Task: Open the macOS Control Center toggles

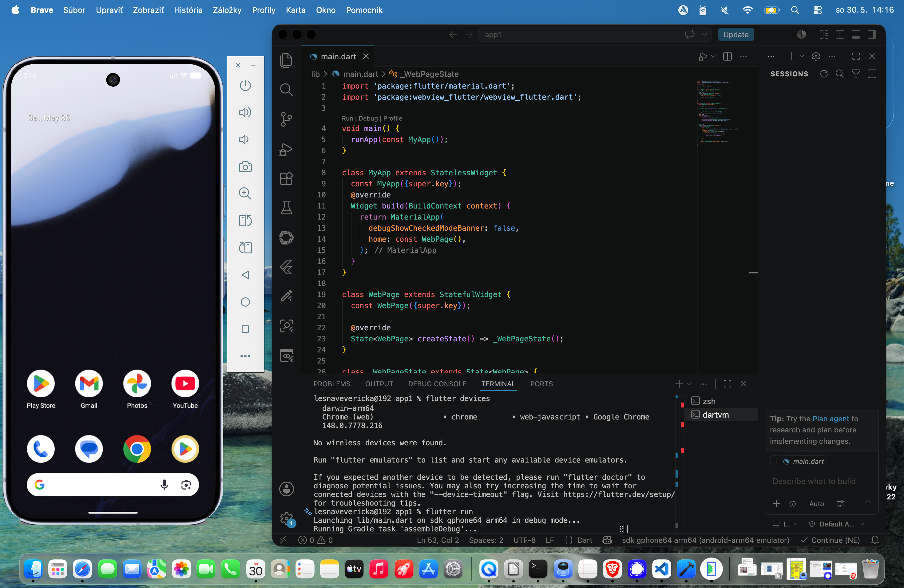Action: tap(817, 10)
